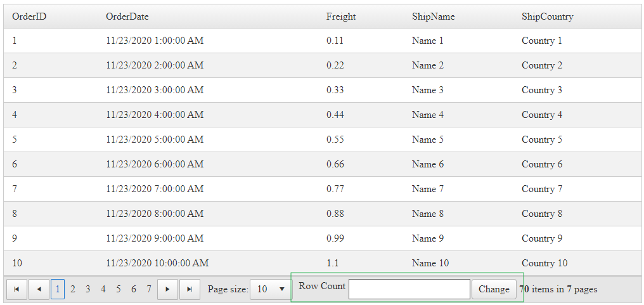
Task: Sort by the Freight column header
Action: tap(341, 16)
